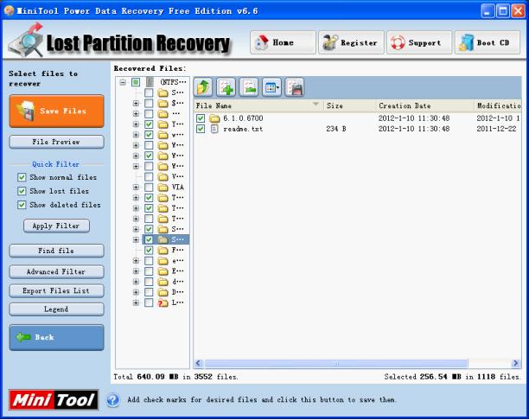
Task: Click the question-mark lost folder icon L…
Action: point(163,302)
